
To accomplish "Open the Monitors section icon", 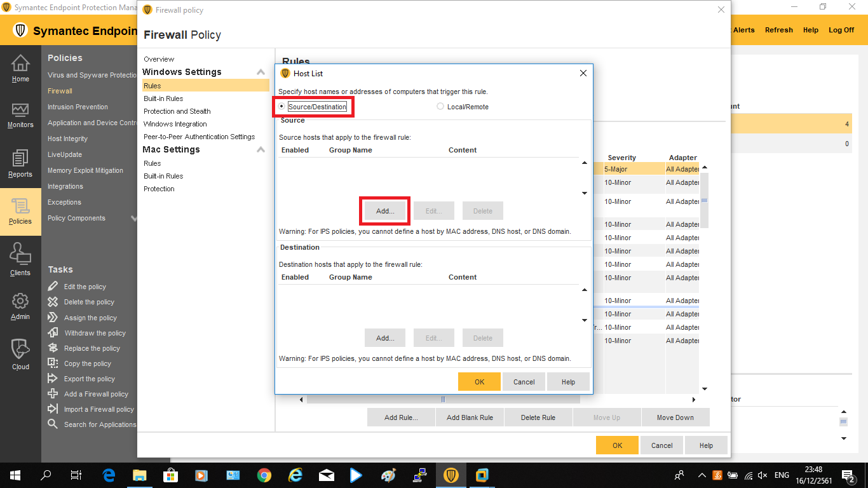I will tap(20, 111).
